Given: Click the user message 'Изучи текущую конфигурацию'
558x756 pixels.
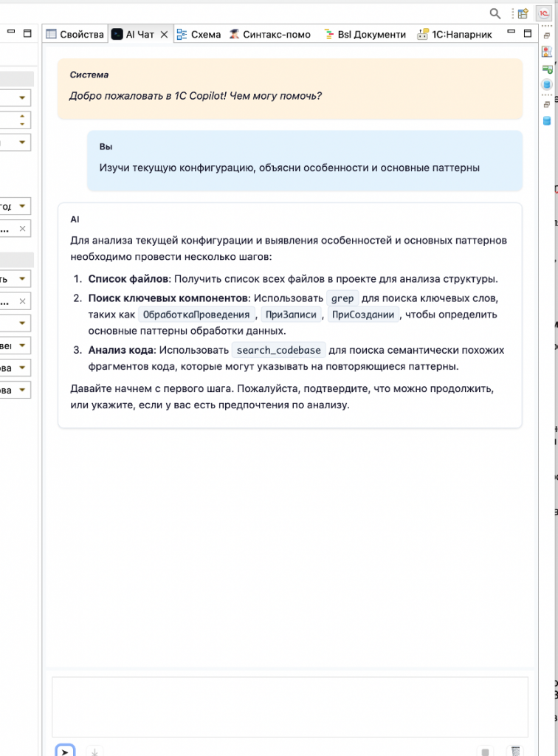Looking at the screenshot, I should click(178, 168).
